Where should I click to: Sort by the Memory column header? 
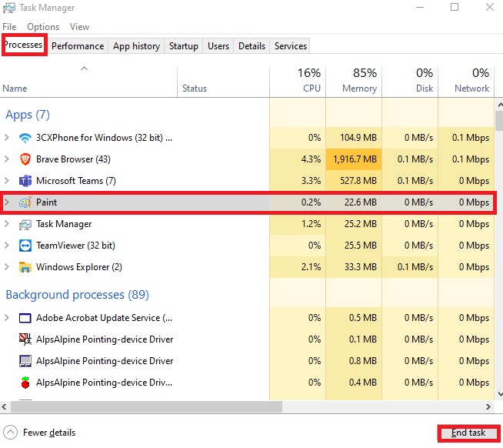click(x=354, y=82)
